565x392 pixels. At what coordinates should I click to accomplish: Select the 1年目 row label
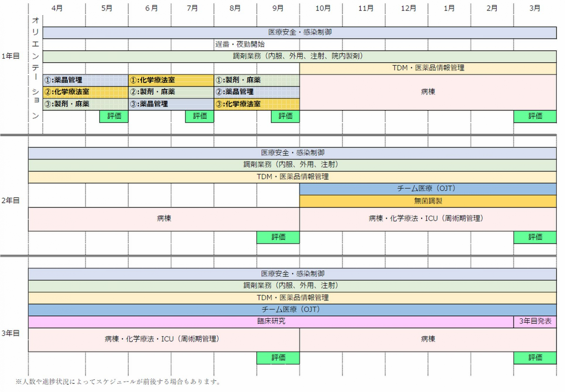(x=11, y=56)
